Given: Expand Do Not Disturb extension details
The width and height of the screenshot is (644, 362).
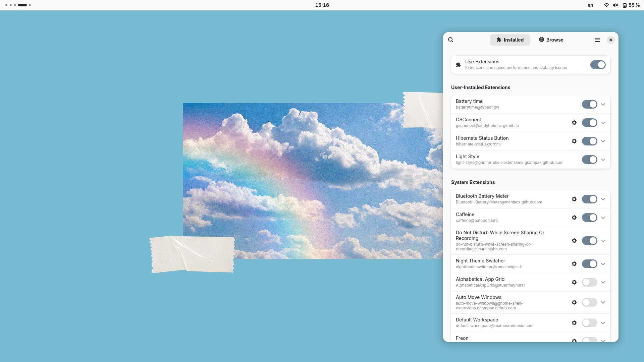Looking at the screenshot, I should point(603,241).
